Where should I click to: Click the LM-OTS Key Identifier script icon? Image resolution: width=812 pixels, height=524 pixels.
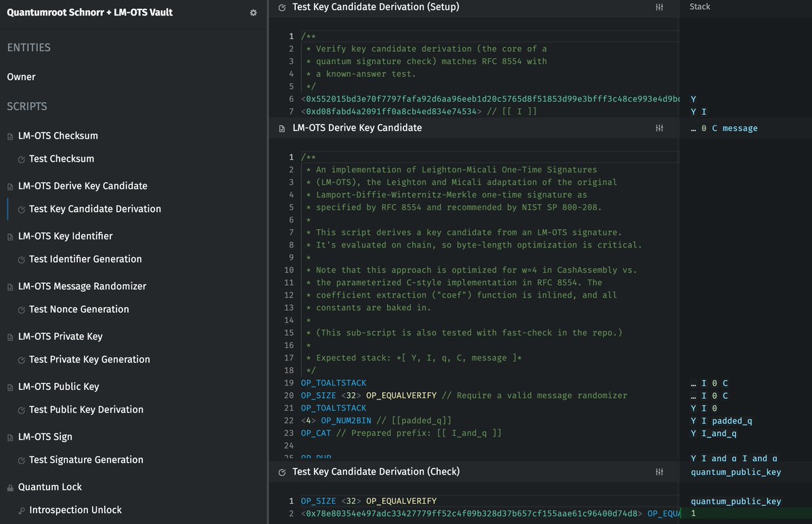coord(10,237)
